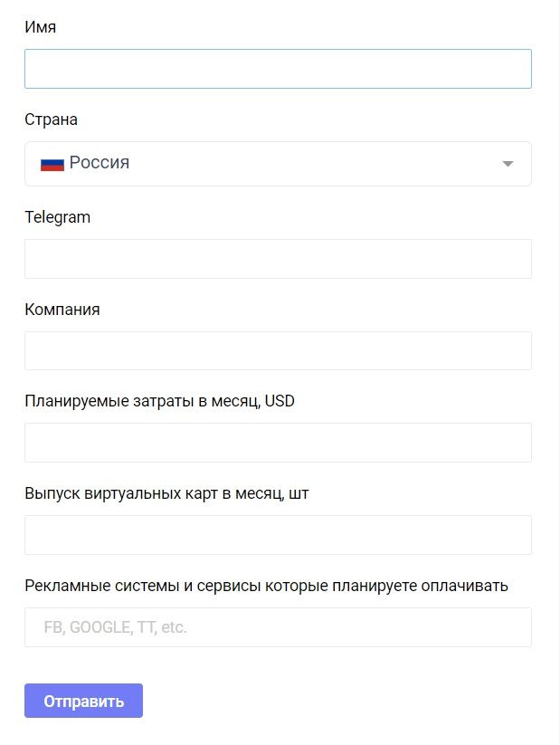Click the 'Рекламные системы и сервисы' label
Screen dimensions: 560x745
pos(266,586)
